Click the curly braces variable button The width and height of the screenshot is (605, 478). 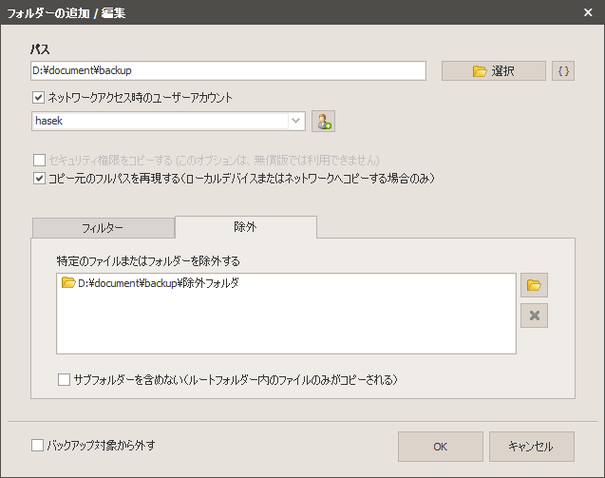[x=563, y=71]
